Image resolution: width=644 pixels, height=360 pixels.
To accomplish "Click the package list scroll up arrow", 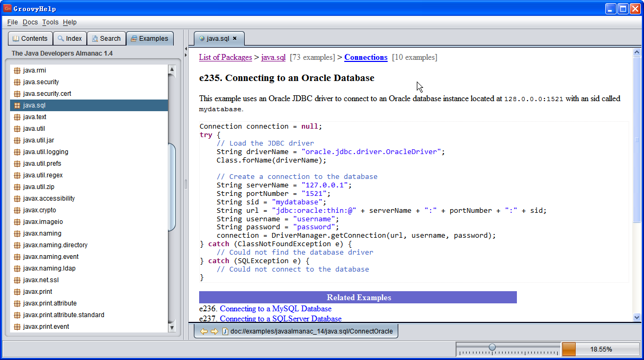I will point(172,69).
